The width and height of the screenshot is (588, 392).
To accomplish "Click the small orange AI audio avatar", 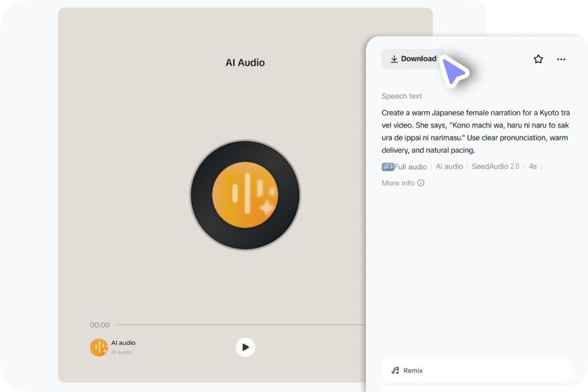I will coord(99,347).
